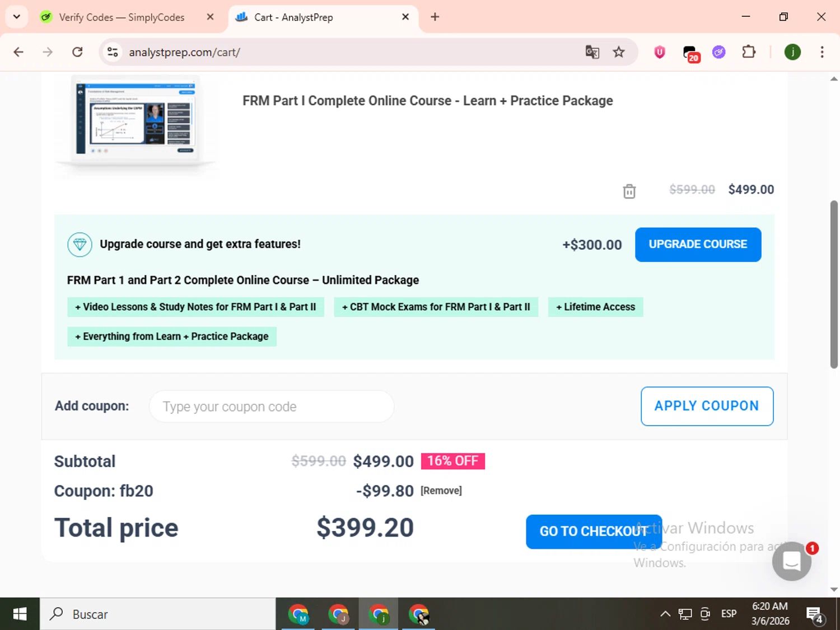Open the fourth Chrome taskbar icon
The image size is (840, 630).
click(x=419, y=614)
